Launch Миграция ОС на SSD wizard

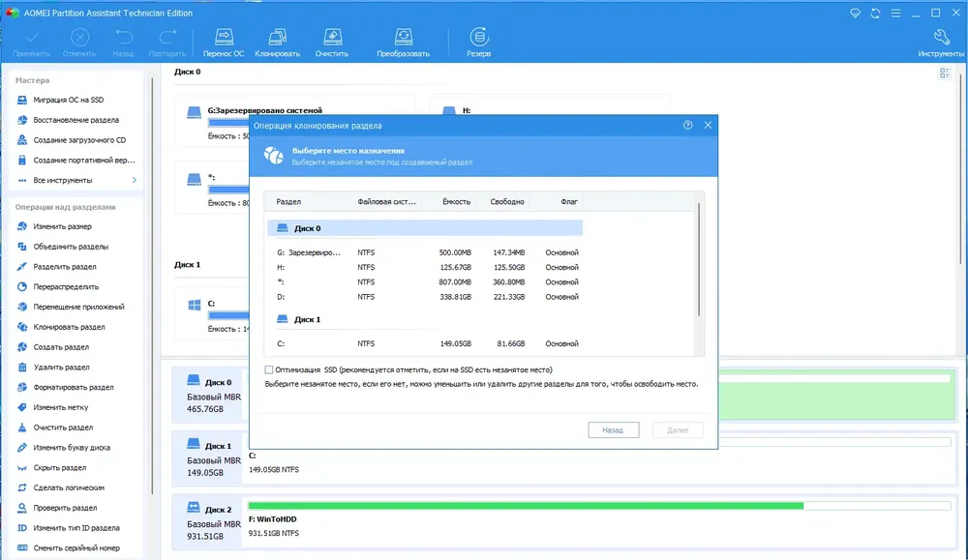pyautogui.click(x=68, y=100)
